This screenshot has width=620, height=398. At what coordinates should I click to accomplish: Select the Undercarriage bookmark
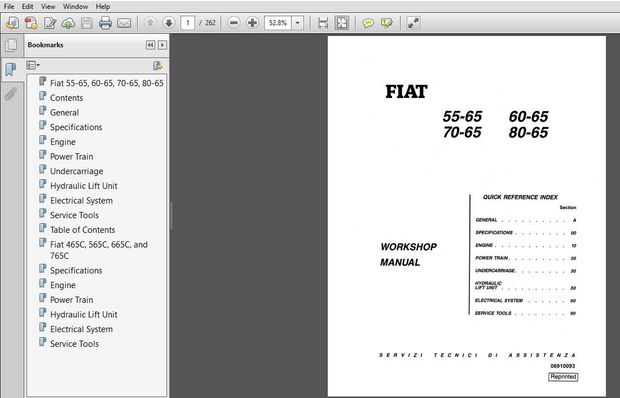pos(76,171)
